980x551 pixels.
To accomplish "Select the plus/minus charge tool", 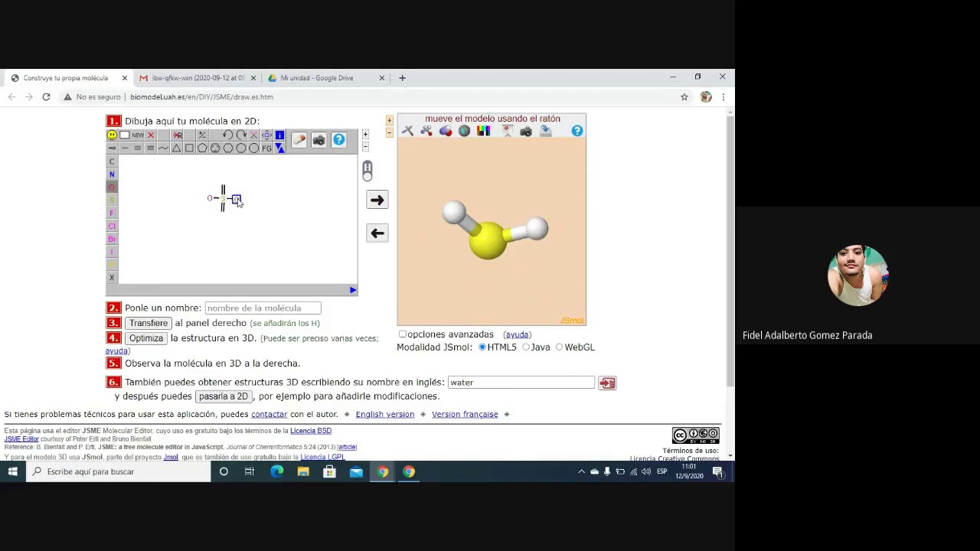I will click(202, 135).
